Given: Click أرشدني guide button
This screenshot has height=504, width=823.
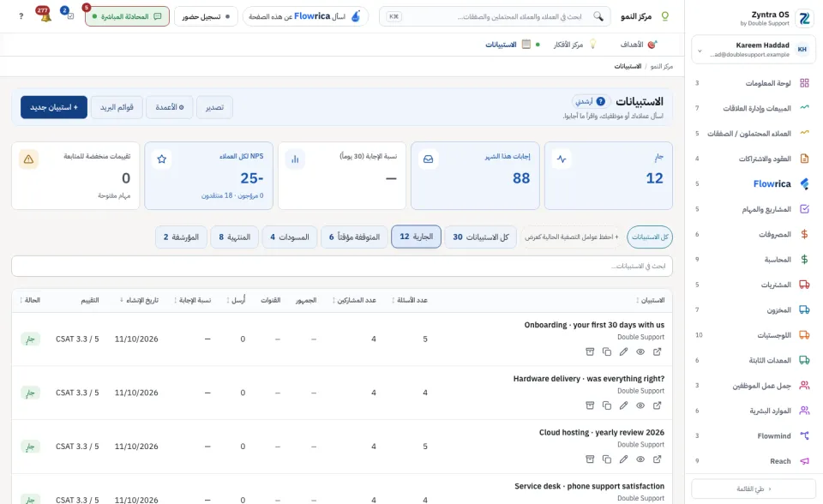Looking at the screenshot, I should point(591,101).
